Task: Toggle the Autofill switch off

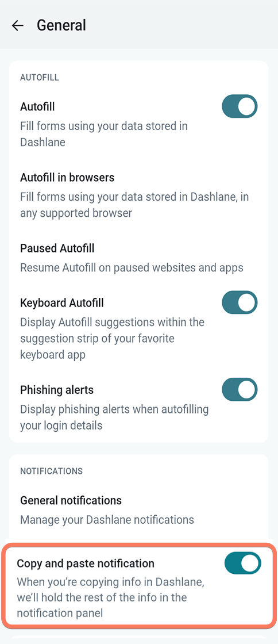Action: click(x=240, y=106)
